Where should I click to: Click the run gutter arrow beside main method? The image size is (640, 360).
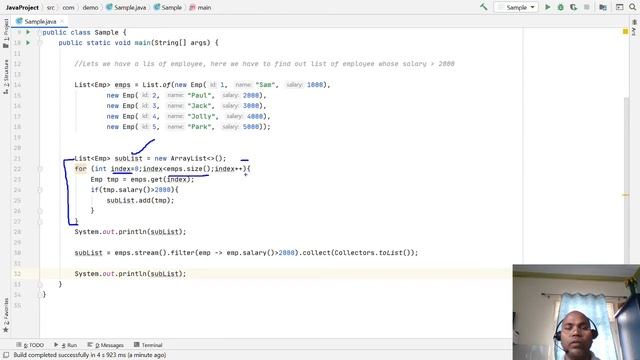pos(28,42)
